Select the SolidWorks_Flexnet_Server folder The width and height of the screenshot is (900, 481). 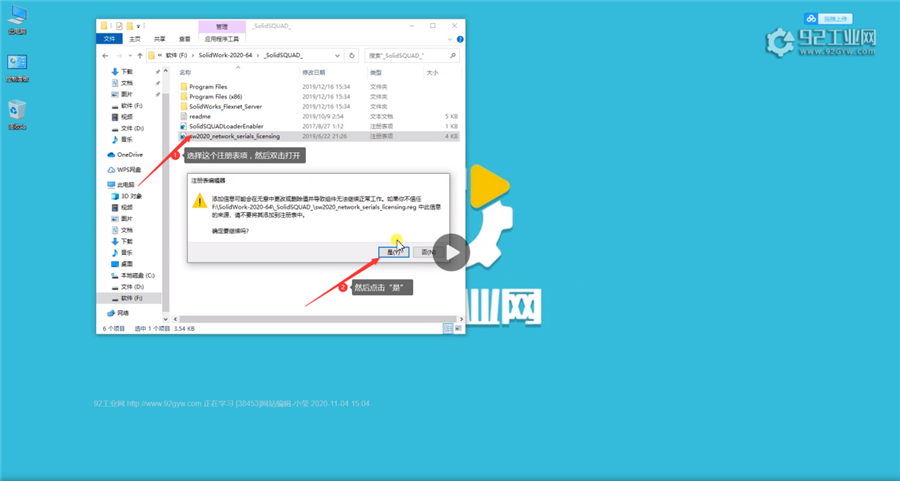point(225,106)
